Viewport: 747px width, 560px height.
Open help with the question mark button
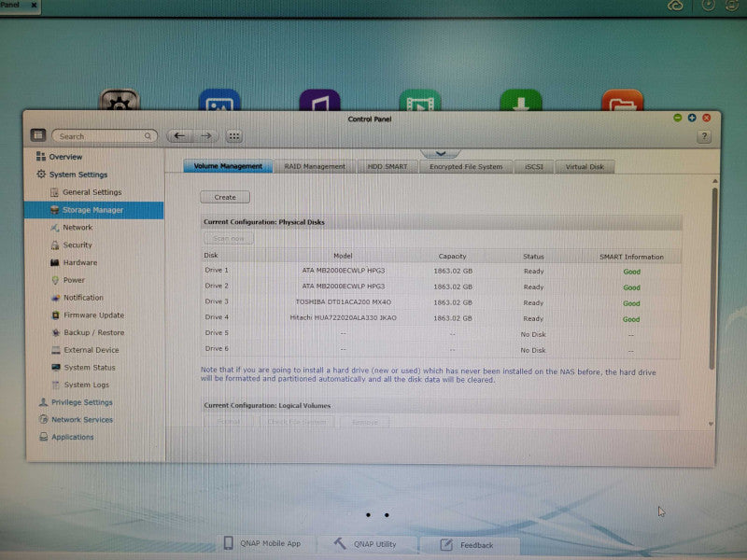coord(704,136)
